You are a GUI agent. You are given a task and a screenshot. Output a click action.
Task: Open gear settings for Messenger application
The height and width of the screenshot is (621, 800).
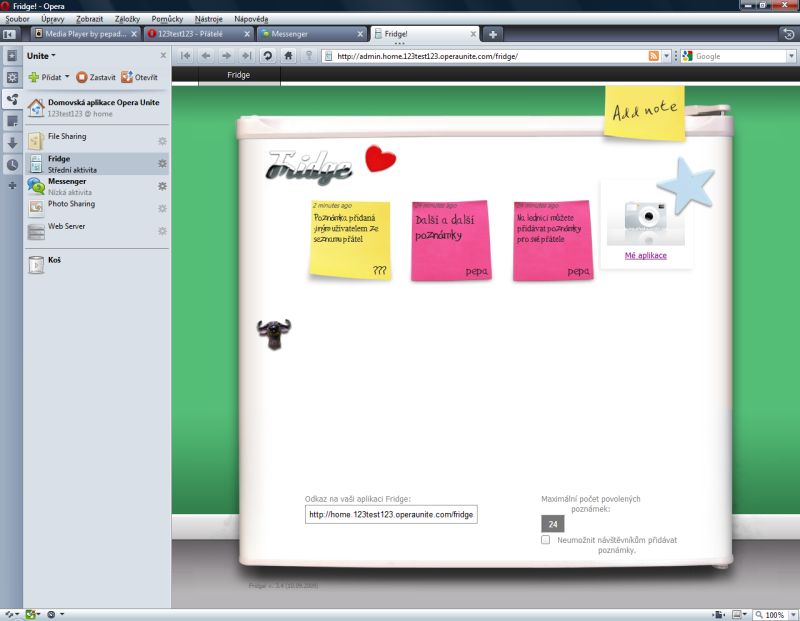[x=162, y=186]
